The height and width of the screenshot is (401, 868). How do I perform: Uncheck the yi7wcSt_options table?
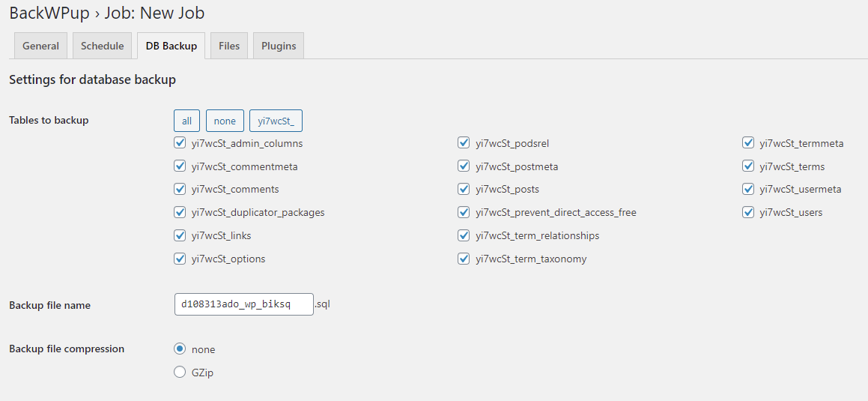coord(179,259)
